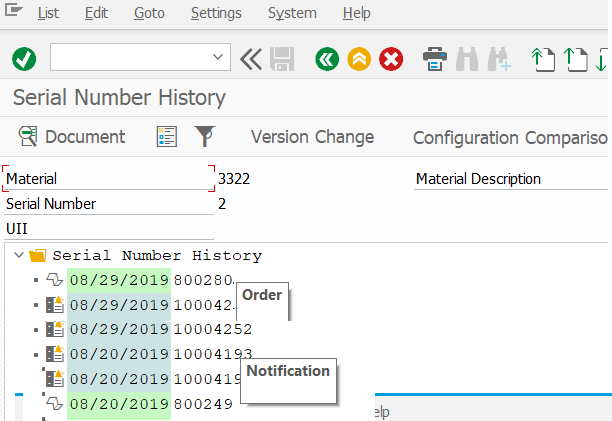
Task: Open the Settings menu
Action: [216, 13]
